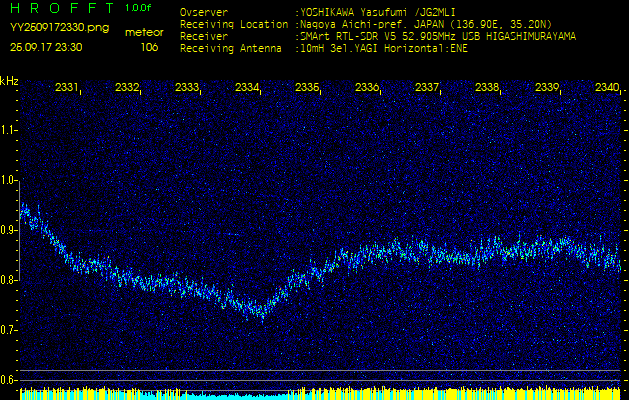
Task: Click the yellow meteor label
Action: coord(145,33)
